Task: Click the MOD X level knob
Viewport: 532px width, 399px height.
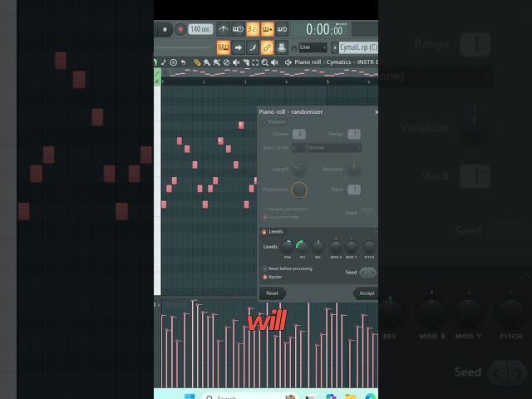Action: coord(336,247)
